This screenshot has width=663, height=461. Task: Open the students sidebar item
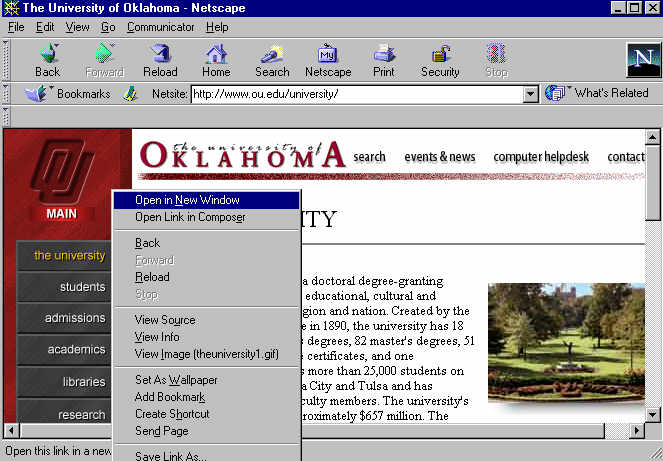point(64,287)
